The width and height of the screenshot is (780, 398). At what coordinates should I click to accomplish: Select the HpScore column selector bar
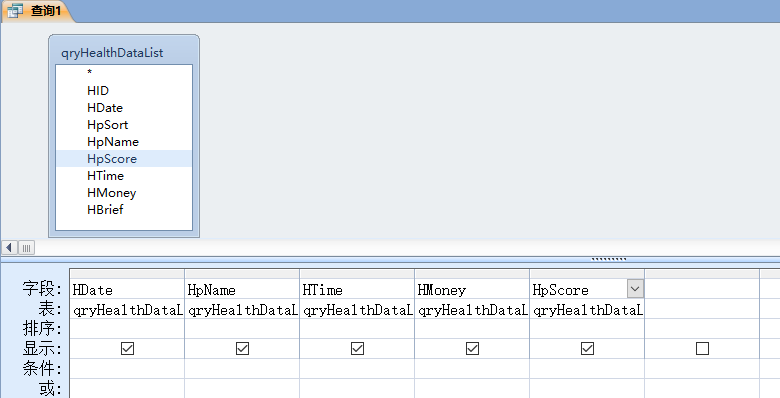(587, 274)
